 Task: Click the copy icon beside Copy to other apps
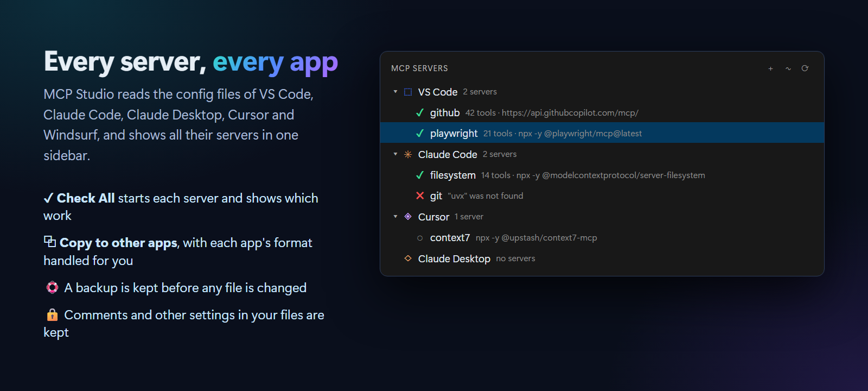[x=50, y=241]
